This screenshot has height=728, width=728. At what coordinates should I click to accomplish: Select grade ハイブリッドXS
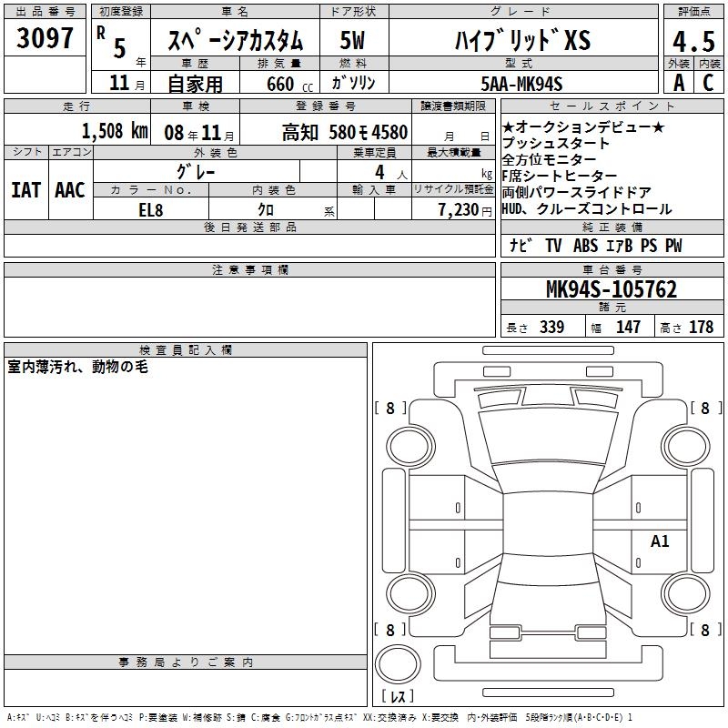point(522,40)
